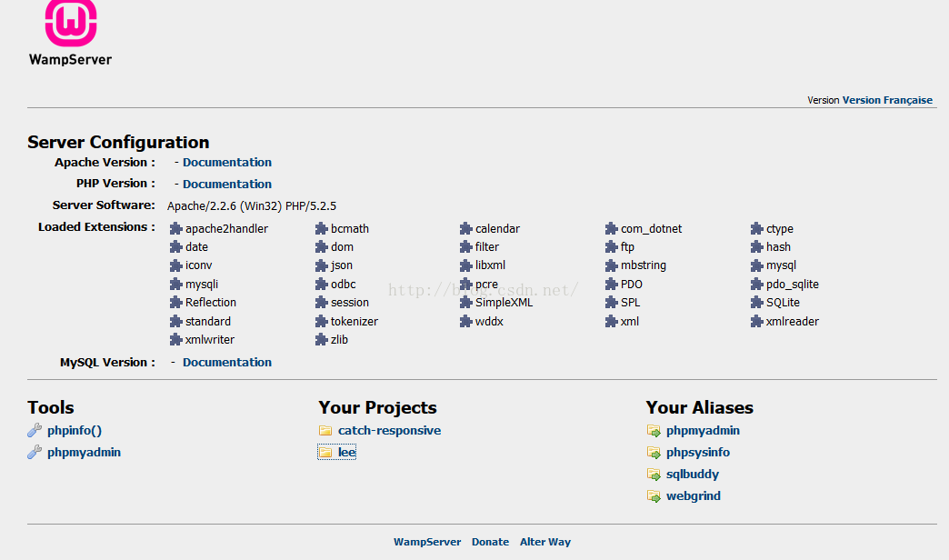Open Apache Version Documentation link

pos(227,162)
